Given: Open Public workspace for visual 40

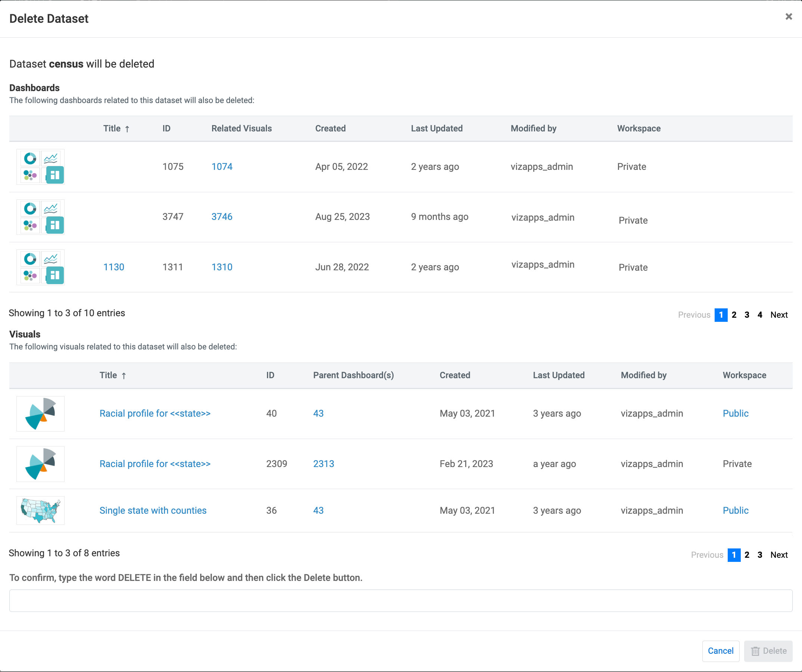Looking at the screenshot, I should (x=736, y=414).
